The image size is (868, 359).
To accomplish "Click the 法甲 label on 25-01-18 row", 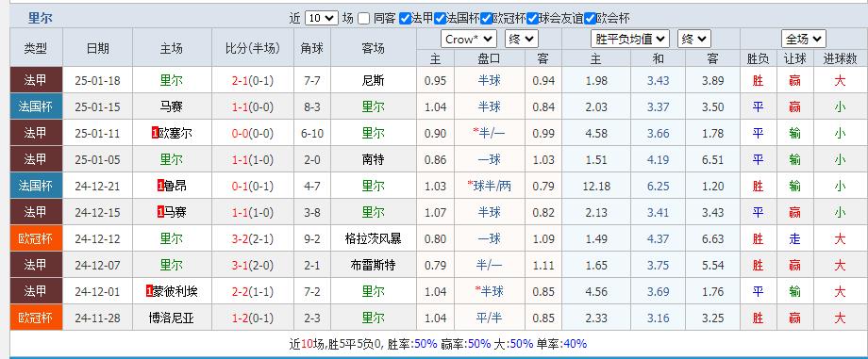I will coord(36,81).
